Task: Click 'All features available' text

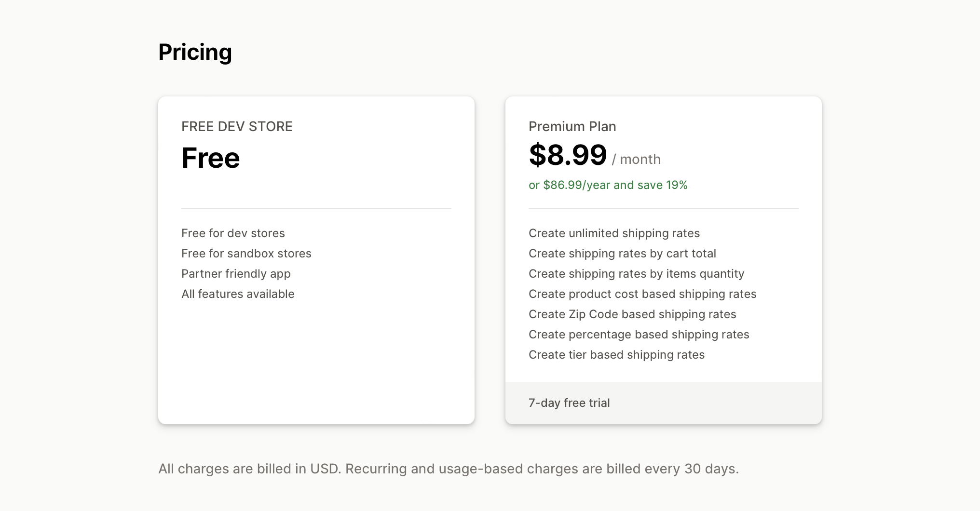Action: pos(238,294)
